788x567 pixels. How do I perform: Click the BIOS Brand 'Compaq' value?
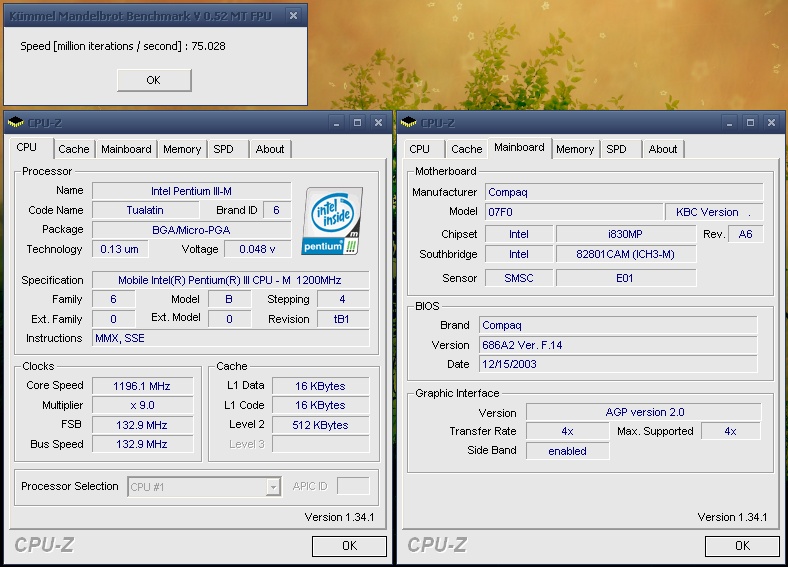tap(618, 325)
